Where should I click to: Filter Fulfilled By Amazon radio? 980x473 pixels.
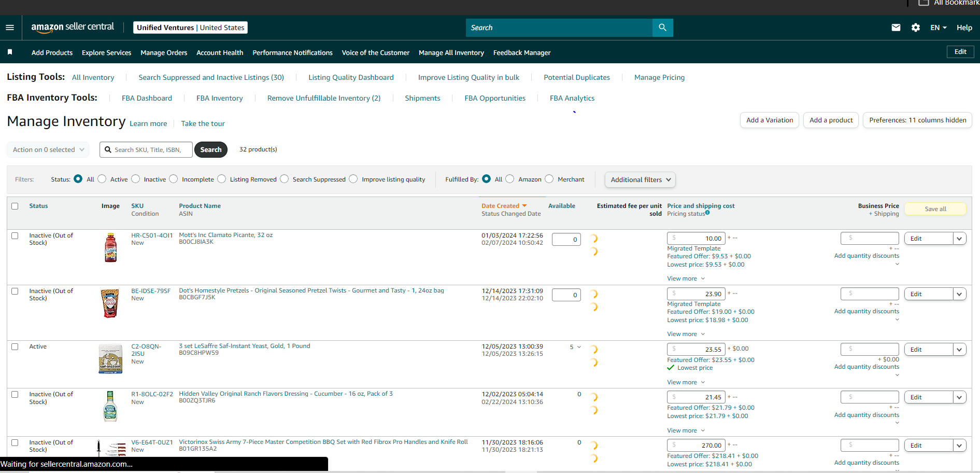510,179
